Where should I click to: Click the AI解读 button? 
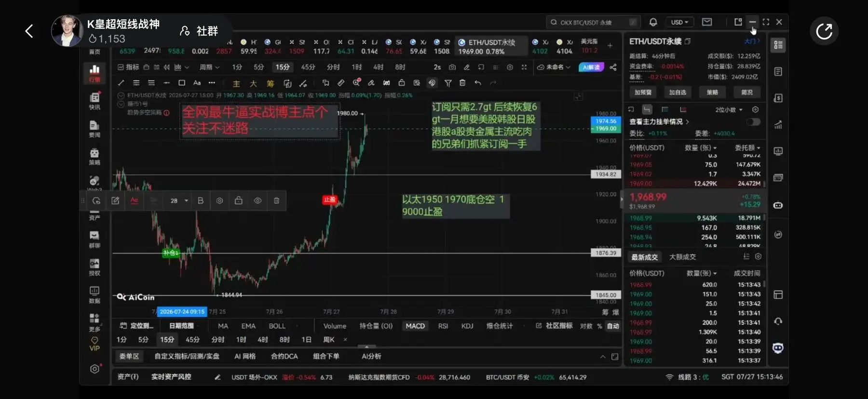(591, 67)
